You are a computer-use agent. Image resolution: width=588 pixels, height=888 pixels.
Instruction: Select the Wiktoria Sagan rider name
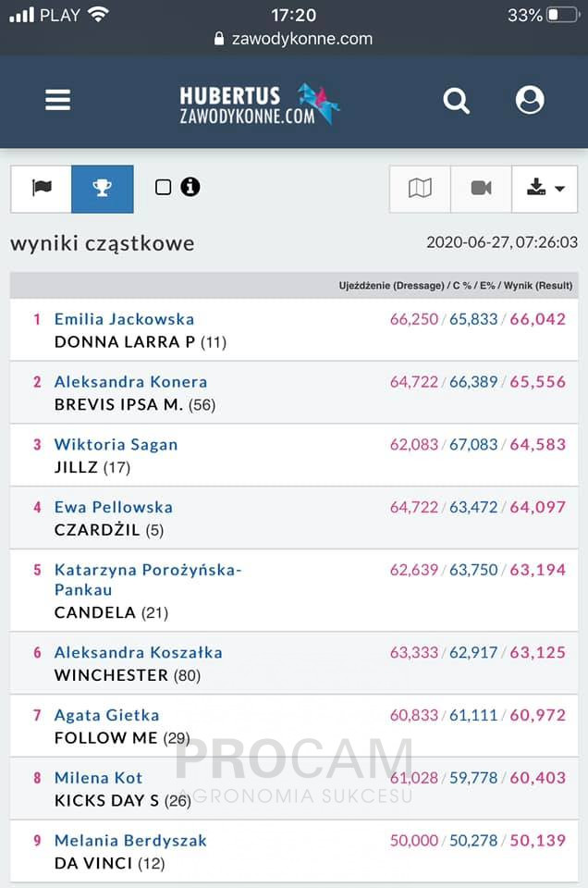tap(116, 445)
